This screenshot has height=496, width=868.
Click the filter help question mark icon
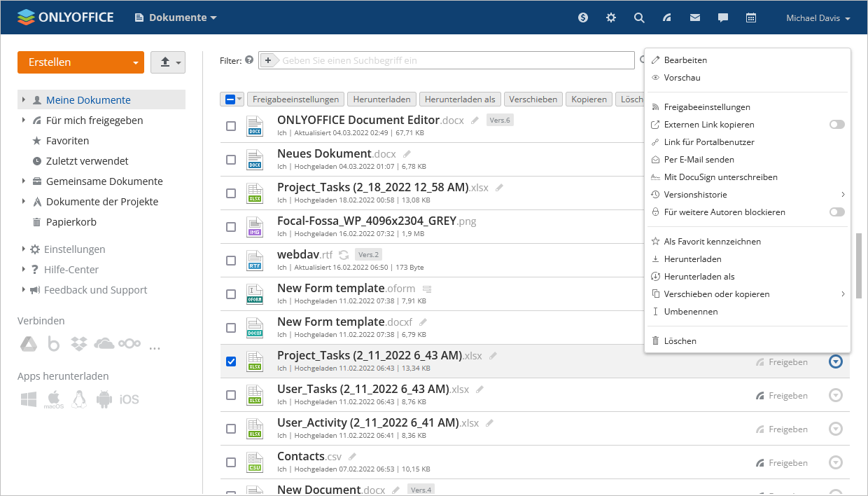point(248,60)
